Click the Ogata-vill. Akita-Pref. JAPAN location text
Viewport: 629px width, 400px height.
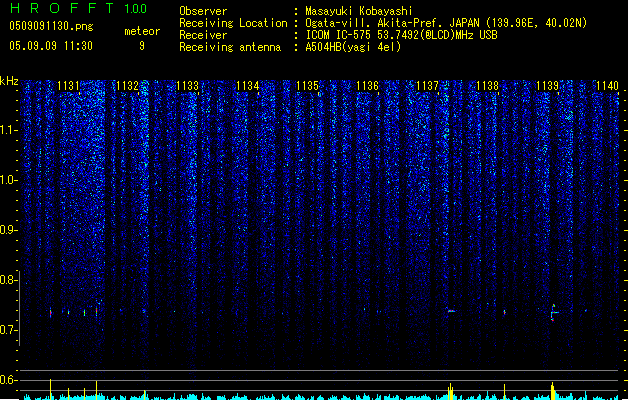tap(446, 23)
